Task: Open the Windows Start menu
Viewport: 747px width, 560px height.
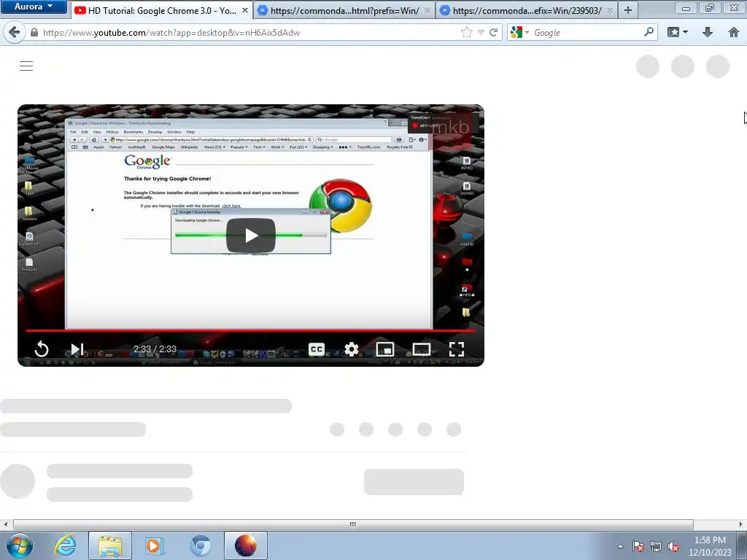Action: tap(20, 545)
